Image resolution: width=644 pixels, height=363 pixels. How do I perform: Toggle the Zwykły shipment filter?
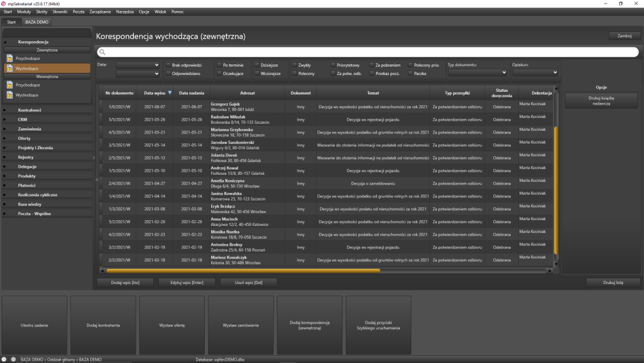[295, 65]
